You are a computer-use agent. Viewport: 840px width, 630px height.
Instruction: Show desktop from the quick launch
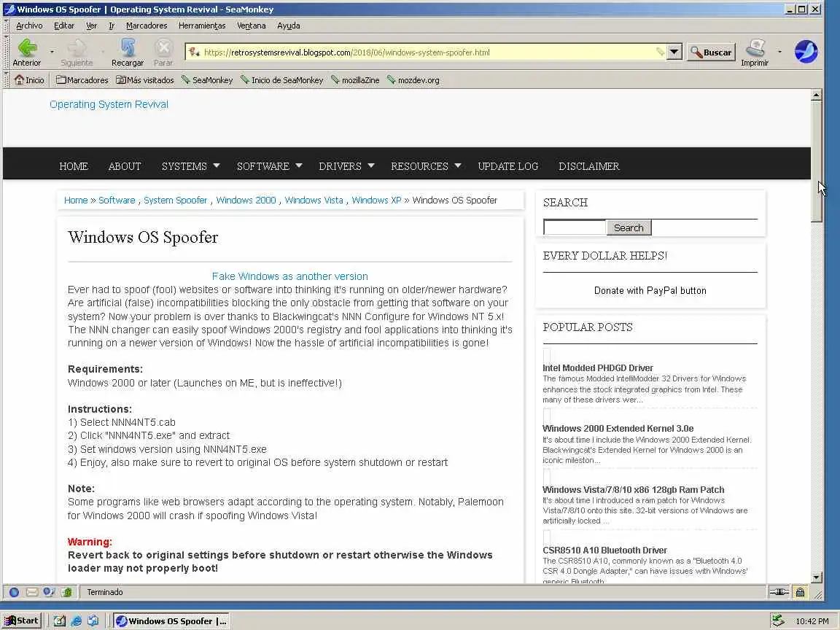click(x=60, y=621)
